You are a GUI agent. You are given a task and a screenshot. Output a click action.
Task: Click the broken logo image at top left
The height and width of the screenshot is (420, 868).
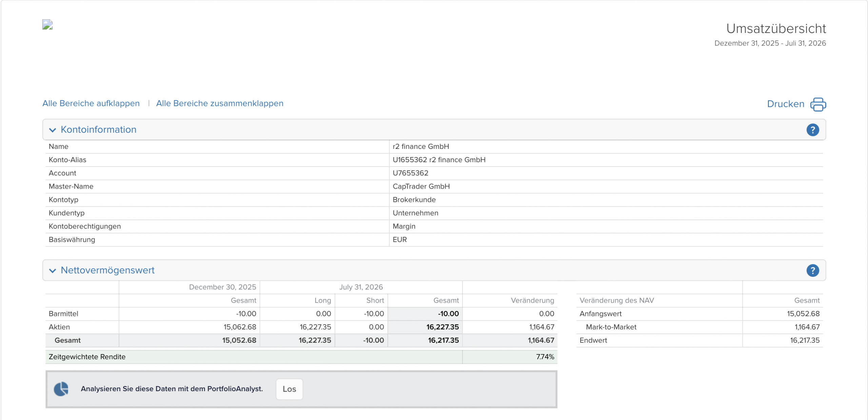pyautogui.click(x=47, y=24)
